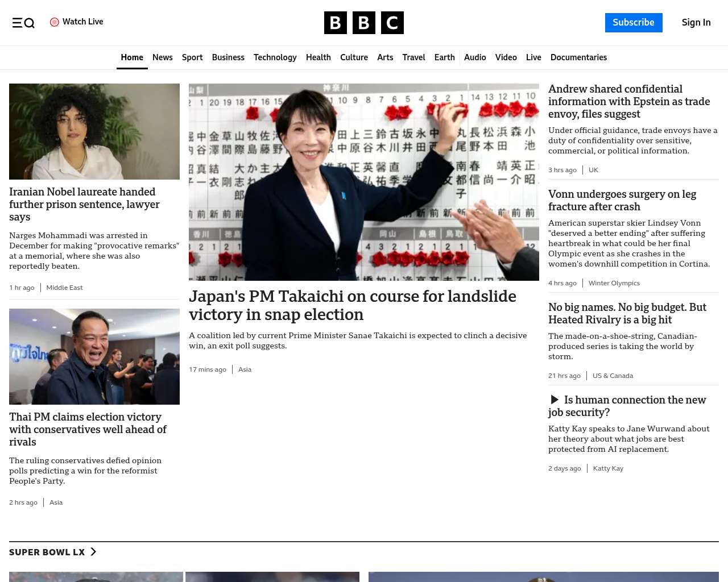Screen dimensions: 728x582
Task: Click the Iranian Nobel laureate photo
Action: (94, 131)
